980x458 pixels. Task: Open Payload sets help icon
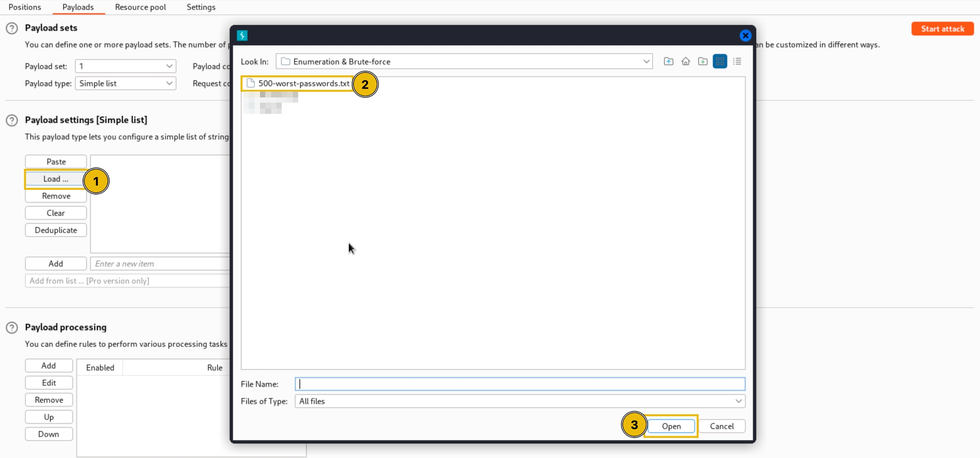(x=12, y=28)
